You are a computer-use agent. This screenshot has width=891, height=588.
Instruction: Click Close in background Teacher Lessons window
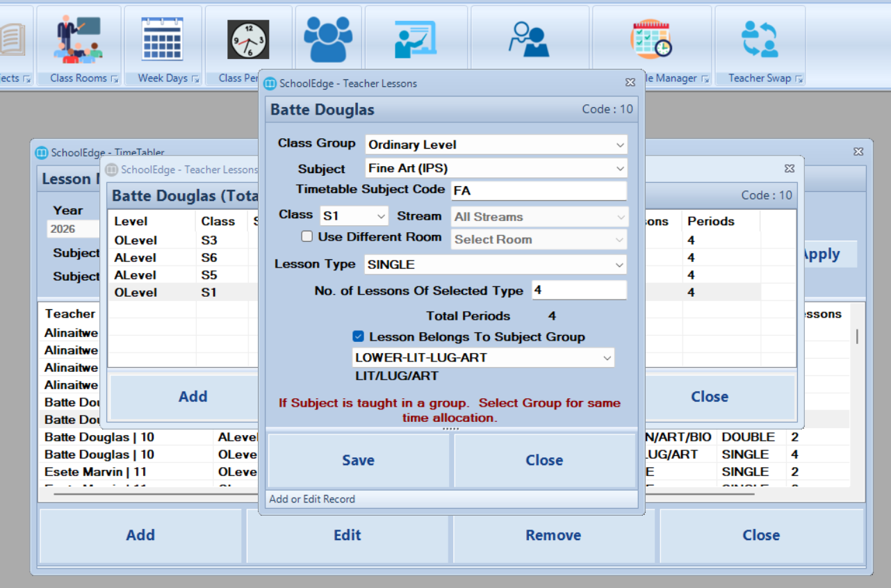pos(710,396)
